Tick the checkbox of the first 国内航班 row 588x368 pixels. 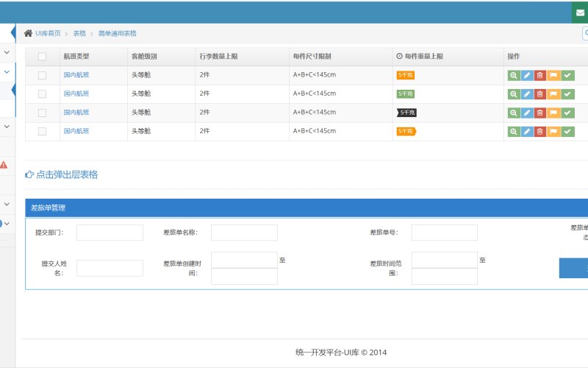click(x=42, y=75)
